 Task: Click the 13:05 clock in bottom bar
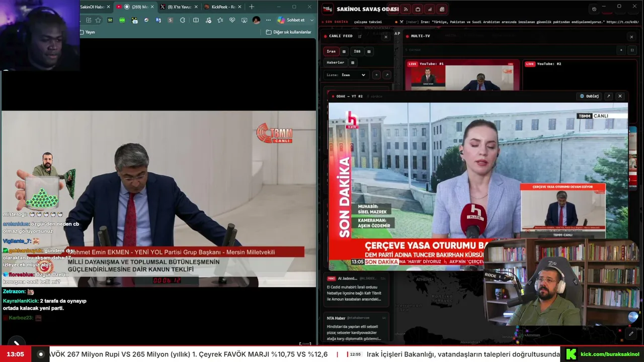click(x=16, y=354)
